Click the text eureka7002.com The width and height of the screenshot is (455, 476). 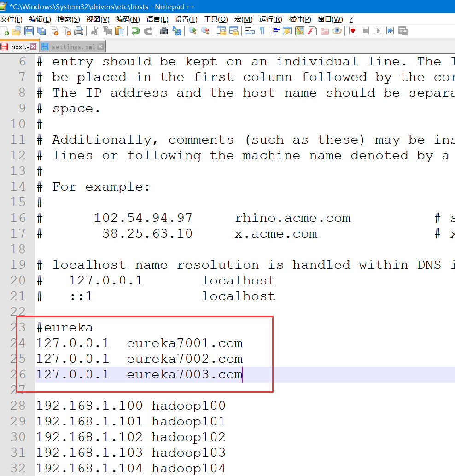[185, 359]
